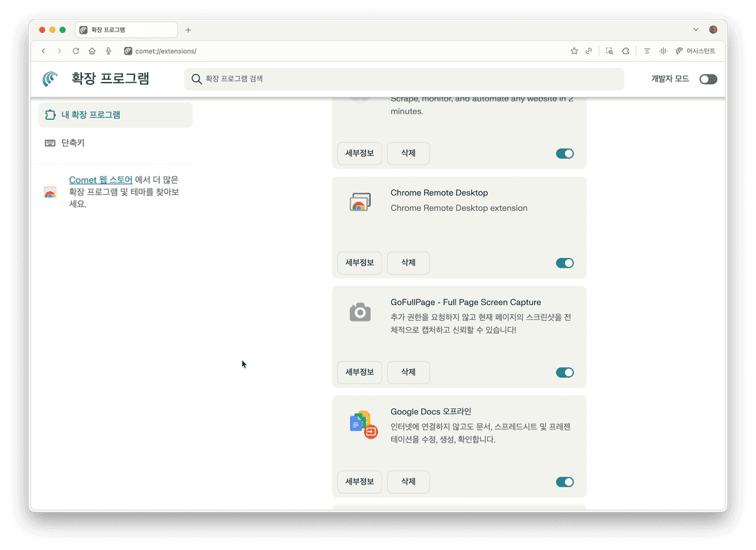Disable the Google Docs 오프라인 toggle

tap(565, 482)
